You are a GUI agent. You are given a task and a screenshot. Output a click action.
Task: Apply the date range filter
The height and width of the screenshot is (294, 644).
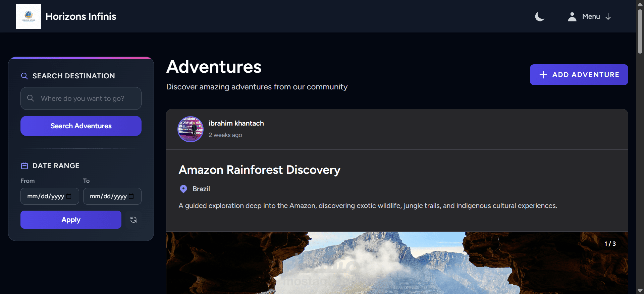[x=71, y=220]
